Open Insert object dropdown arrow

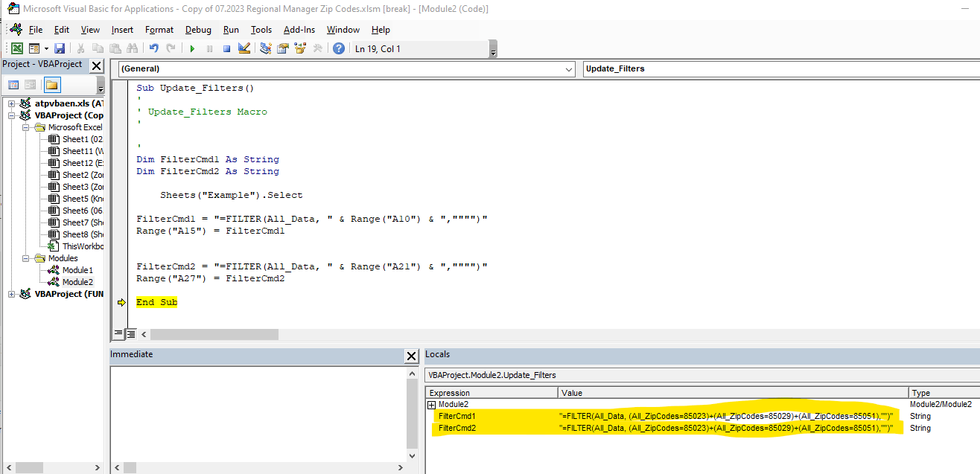[45, 48]
